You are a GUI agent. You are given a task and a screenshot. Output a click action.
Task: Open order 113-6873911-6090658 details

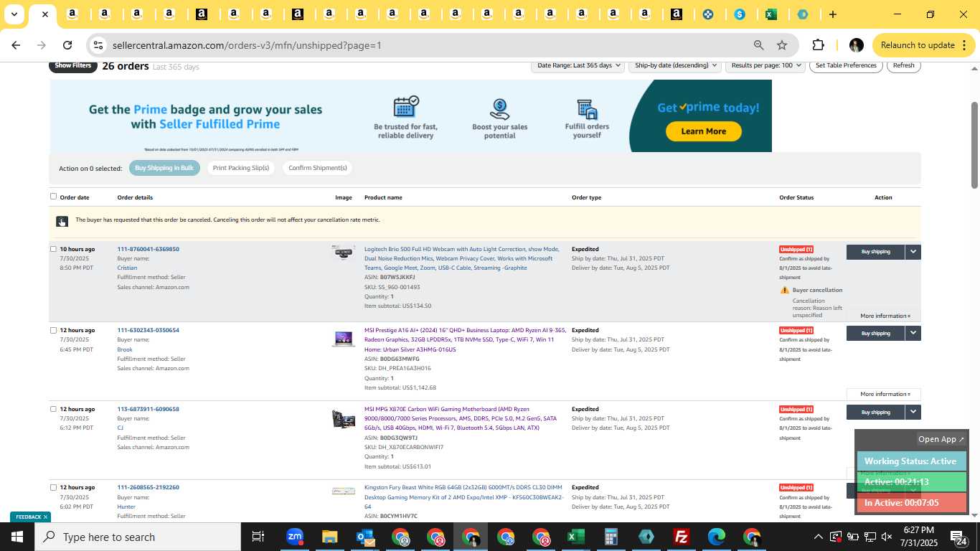[x=148, y=409]
